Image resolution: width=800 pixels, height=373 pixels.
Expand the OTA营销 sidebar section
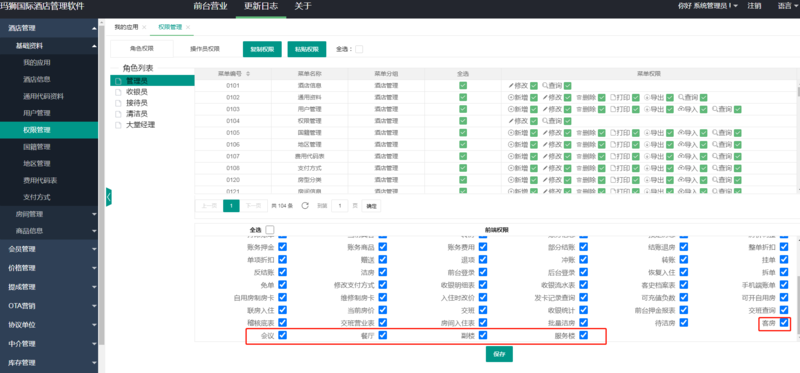click(x=48, y=306)
